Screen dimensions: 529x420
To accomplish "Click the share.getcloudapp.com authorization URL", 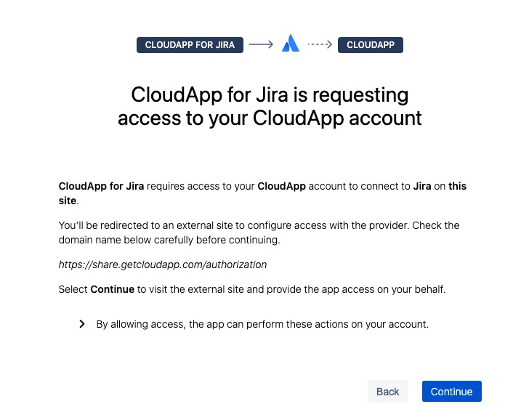I will pyautogui.click(x=163, y=264).
